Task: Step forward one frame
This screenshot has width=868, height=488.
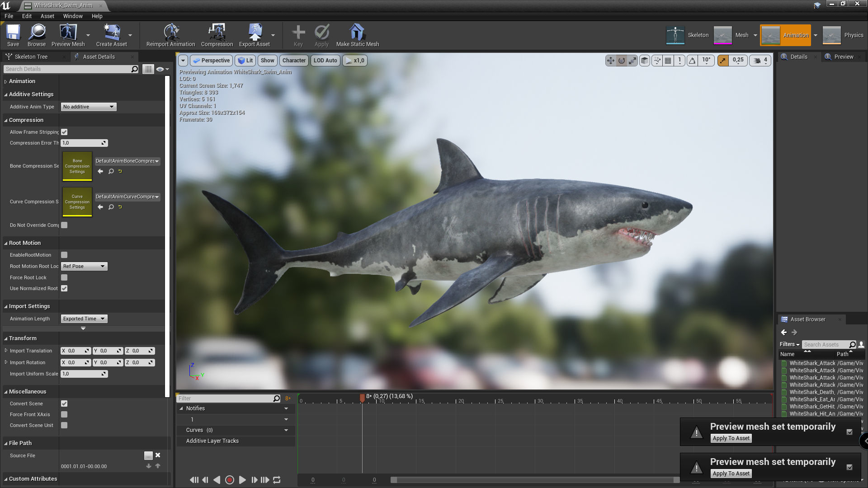Action: [x=254, y=480]
